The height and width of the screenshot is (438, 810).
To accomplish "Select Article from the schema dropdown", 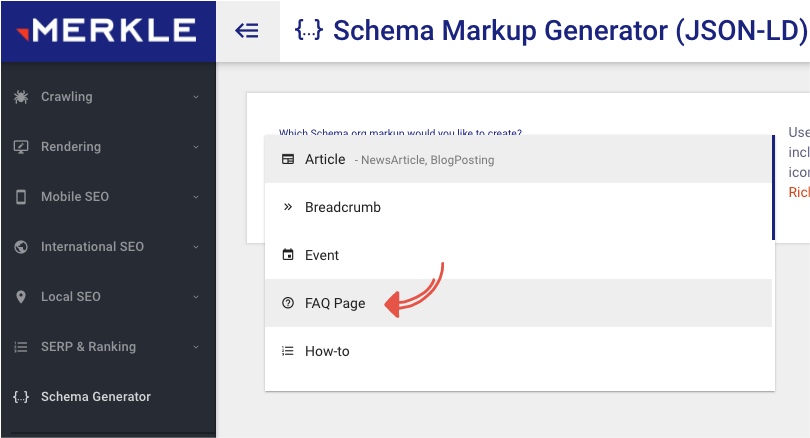I will tap(325, 160).
